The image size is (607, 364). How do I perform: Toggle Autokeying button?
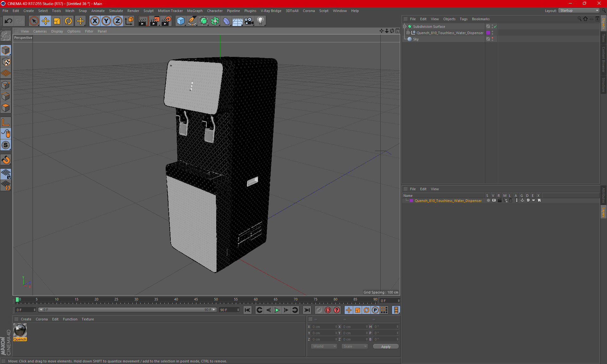pos(328,310)
